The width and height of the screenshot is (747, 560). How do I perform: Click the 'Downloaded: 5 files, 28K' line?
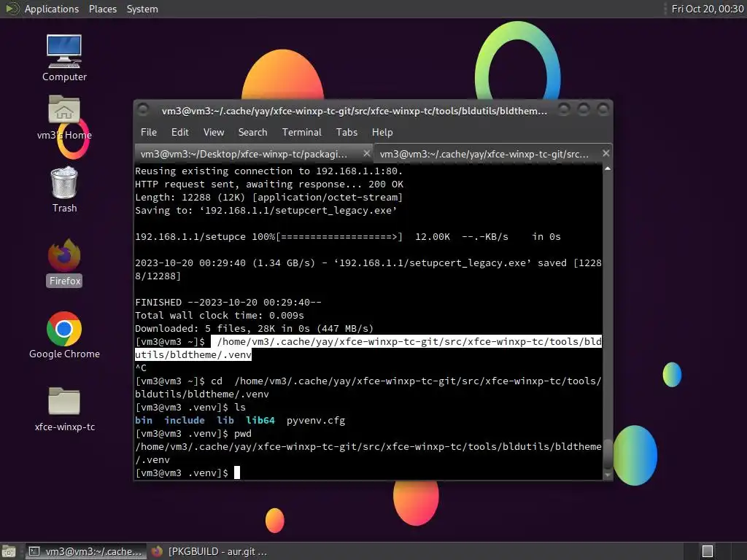point(255,329)
